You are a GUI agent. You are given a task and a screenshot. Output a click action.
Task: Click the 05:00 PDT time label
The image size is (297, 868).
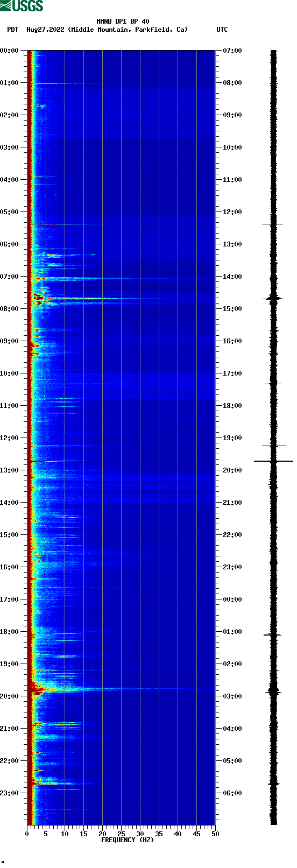click(x=9, y=212)
